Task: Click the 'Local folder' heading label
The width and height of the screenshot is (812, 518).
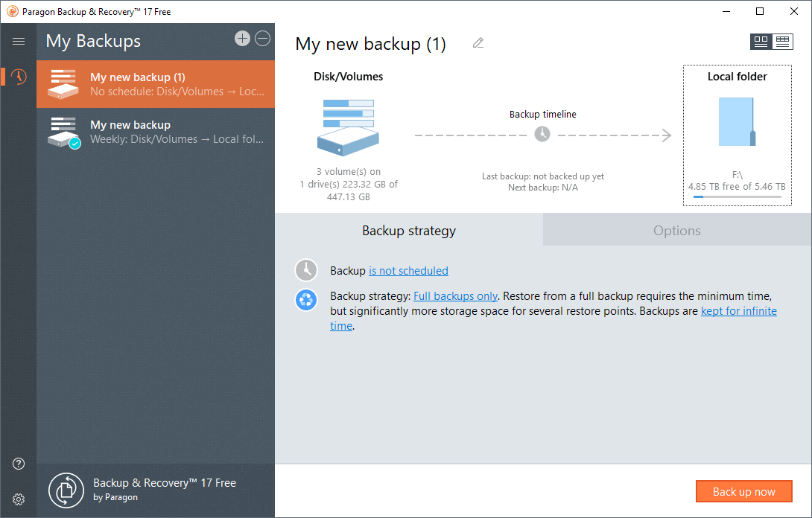Action: click(x=737, y=77)
